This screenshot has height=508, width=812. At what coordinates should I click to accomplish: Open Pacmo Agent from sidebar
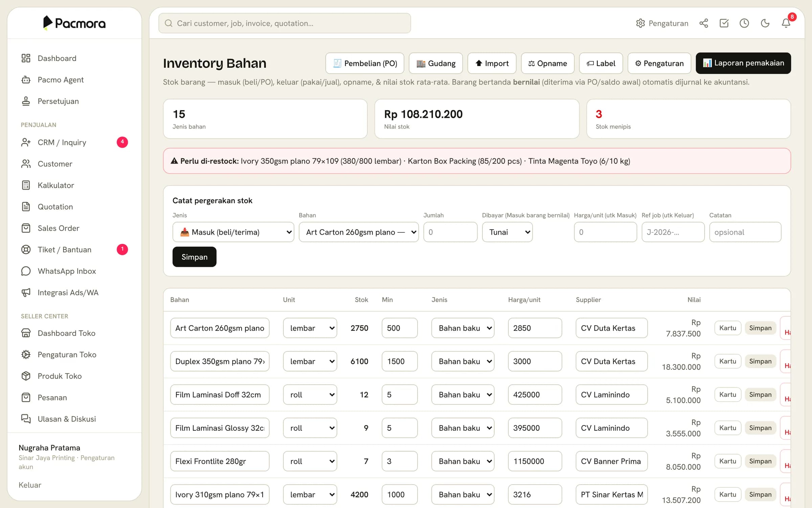tap(74, 80)
